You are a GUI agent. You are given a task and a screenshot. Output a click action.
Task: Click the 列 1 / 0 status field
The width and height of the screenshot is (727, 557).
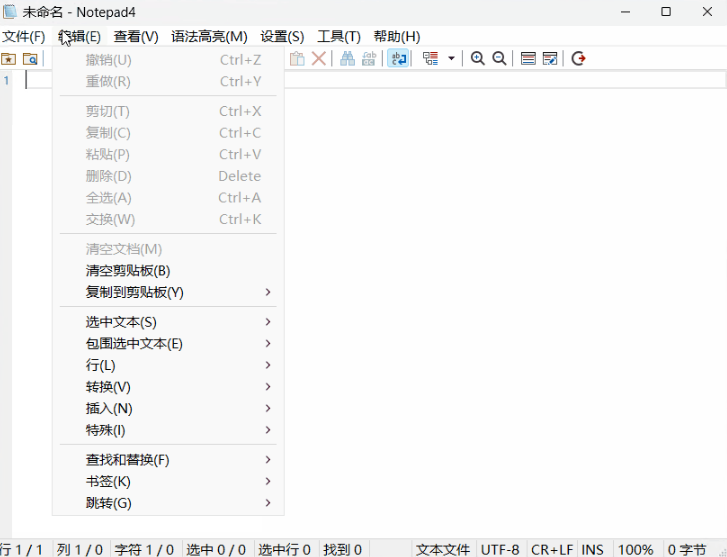click(x=81, y=550)
